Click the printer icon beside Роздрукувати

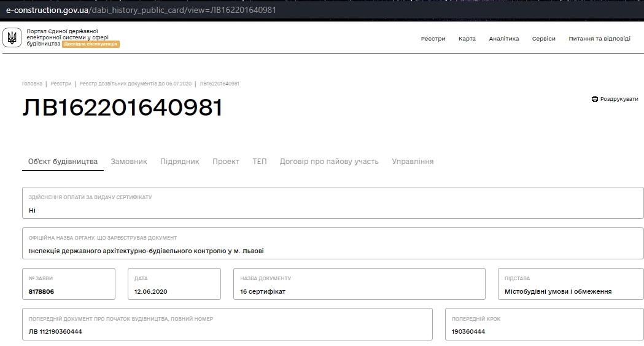pos(595,99)
